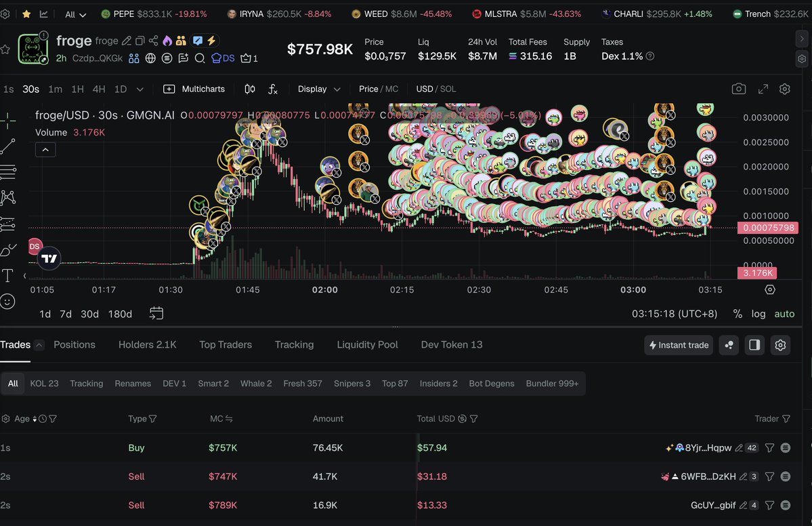
Task: Click the Instant trade button
Action: pos(679,345)
